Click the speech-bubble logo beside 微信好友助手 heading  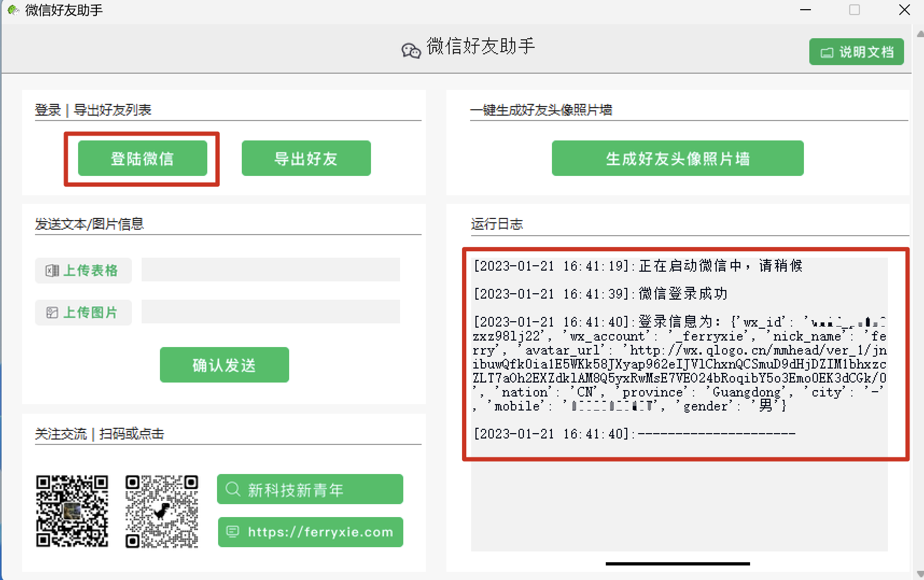pyautogui.click(x=411, y=49)
